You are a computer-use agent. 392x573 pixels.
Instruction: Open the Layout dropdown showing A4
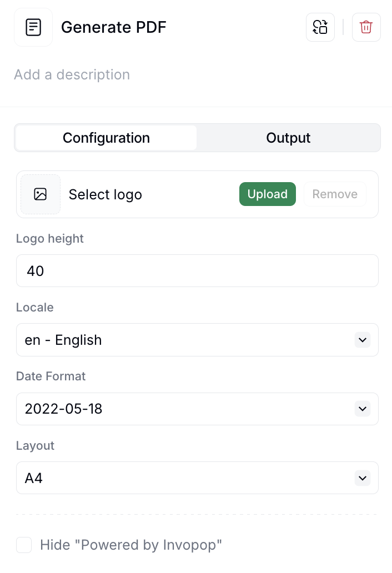pyautogui.click(x=197, y=478)
